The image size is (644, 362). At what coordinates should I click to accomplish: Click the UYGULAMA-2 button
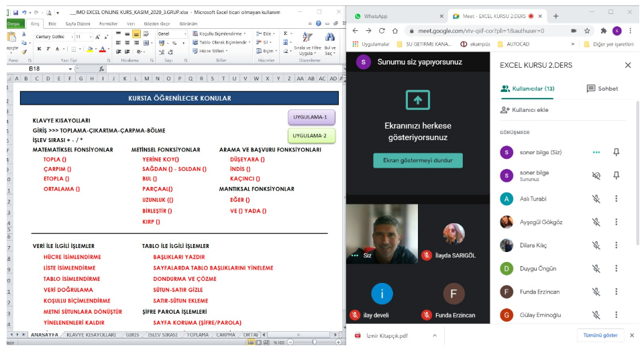pos(311,136)
